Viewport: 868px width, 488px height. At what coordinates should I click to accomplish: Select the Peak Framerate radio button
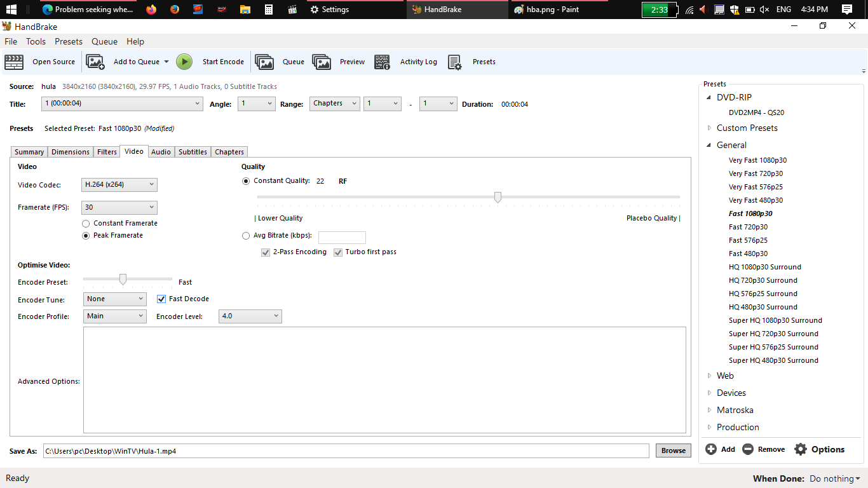pyautogui.click(x=86, y=236)
